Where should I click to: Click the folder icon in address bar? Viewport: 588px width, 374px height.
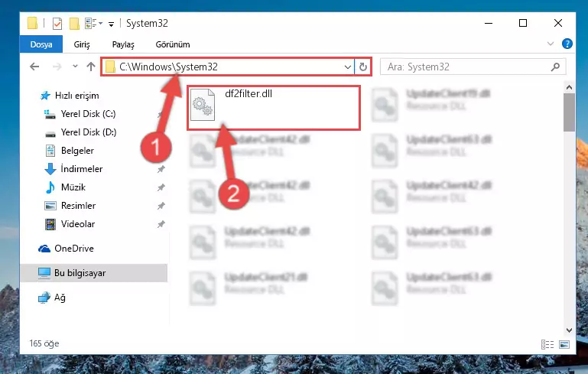coord(110,67)
